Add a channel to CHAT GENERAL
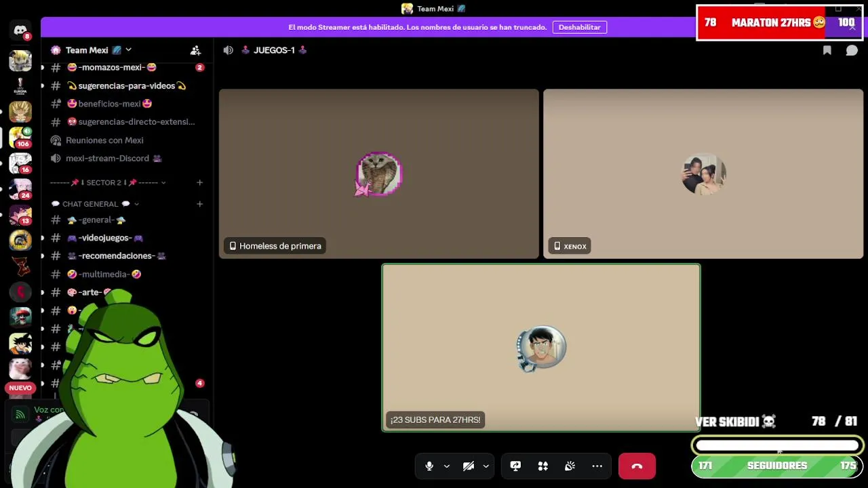This screenshot has width=868, height=488. (199, 204)
